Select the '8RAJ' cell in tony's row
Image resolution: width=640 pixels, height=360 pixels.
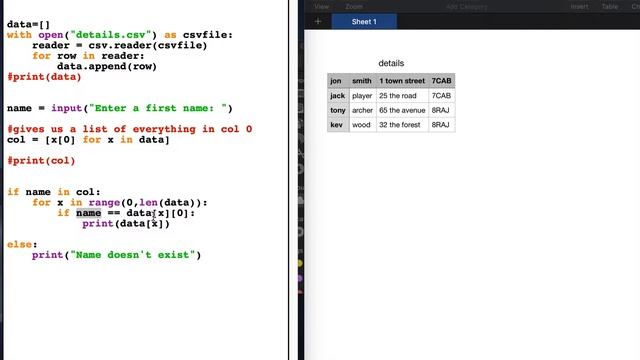coord(442,110)
